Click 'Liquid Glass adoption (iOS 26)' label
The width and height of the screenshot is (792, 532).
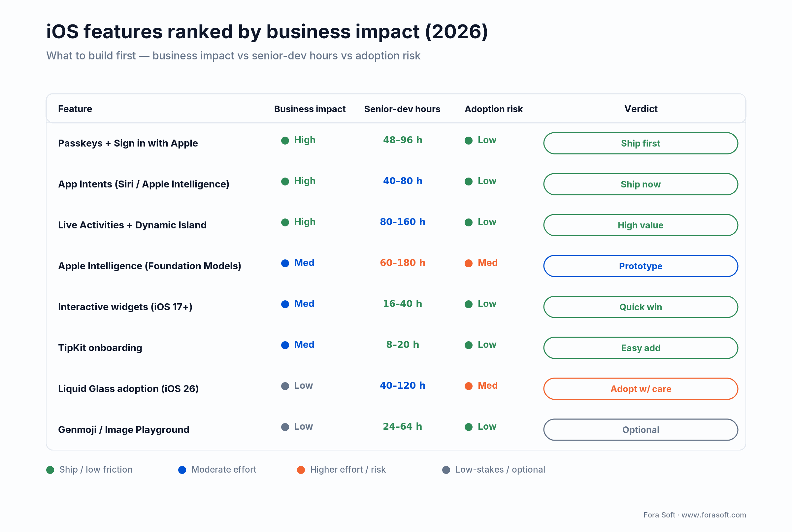(128, 389)
